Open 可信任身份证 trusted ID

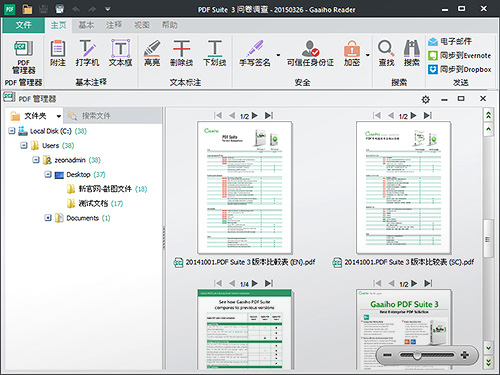tap(310, 53)
